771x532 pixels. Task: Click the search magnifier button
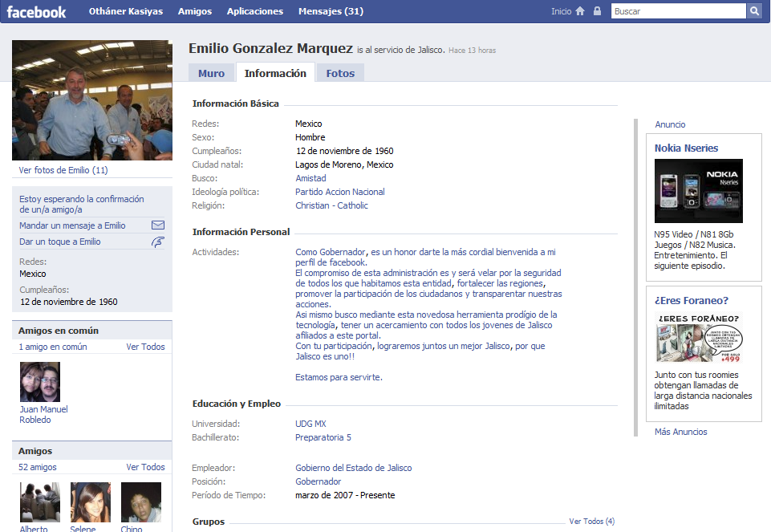tap(754, 11)
